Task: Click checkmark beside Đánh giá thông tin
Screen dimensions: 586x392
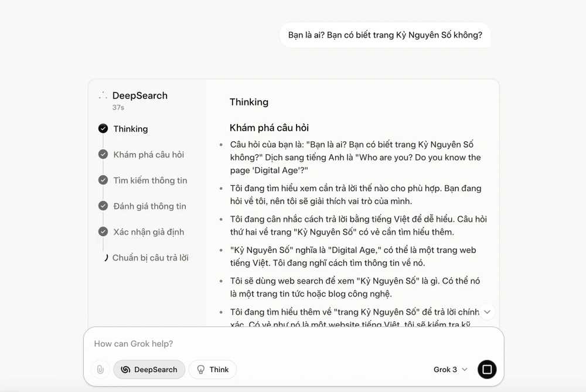Action: 103,206
